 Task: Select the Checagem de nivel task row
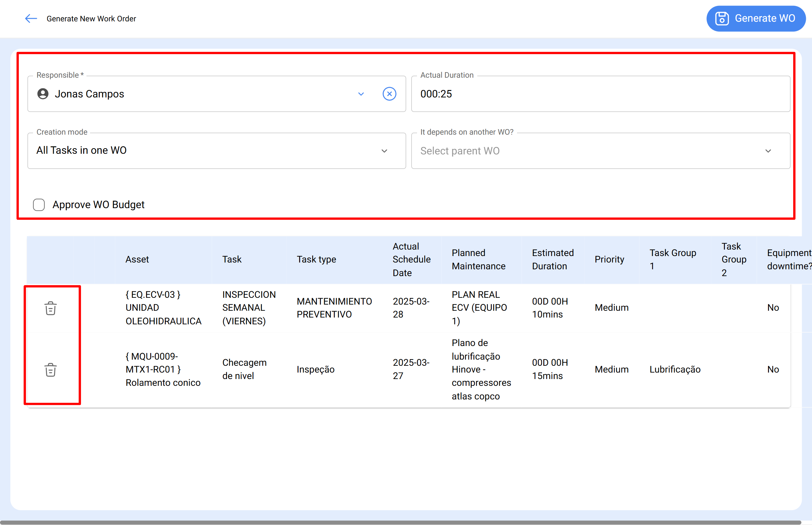tap(244, 369)
